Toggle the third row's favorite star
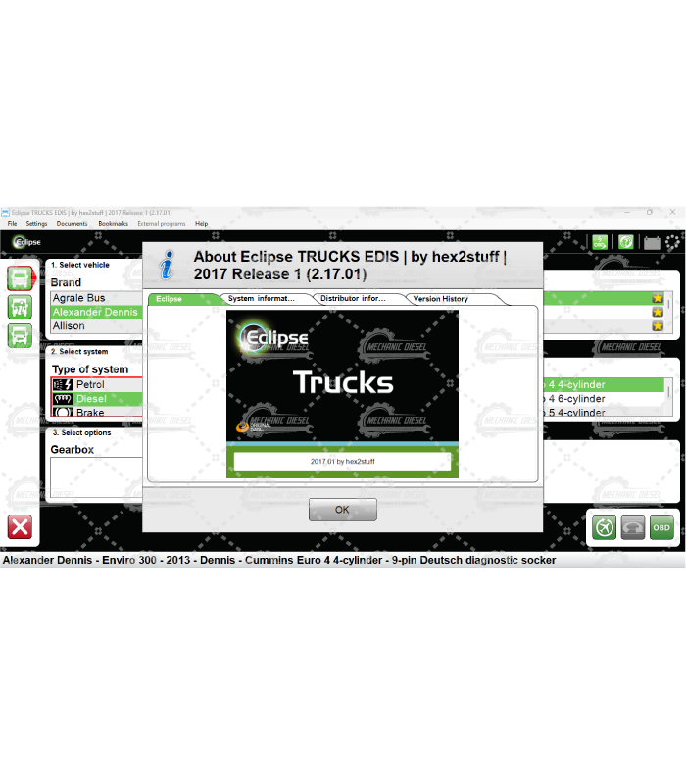The image size is (686, 784). (x=658, y=326)
